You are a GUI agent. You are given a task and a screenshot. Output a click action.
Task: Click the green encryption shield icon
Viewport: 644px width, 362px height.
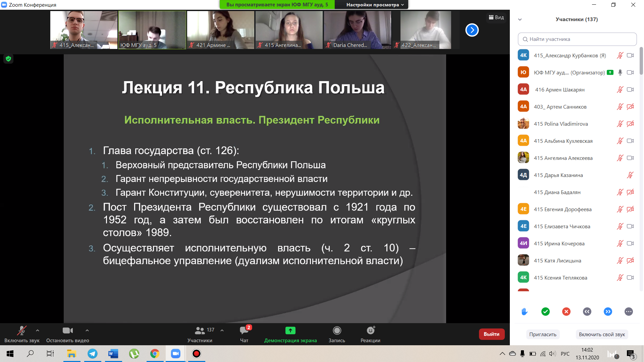point(8,59)
